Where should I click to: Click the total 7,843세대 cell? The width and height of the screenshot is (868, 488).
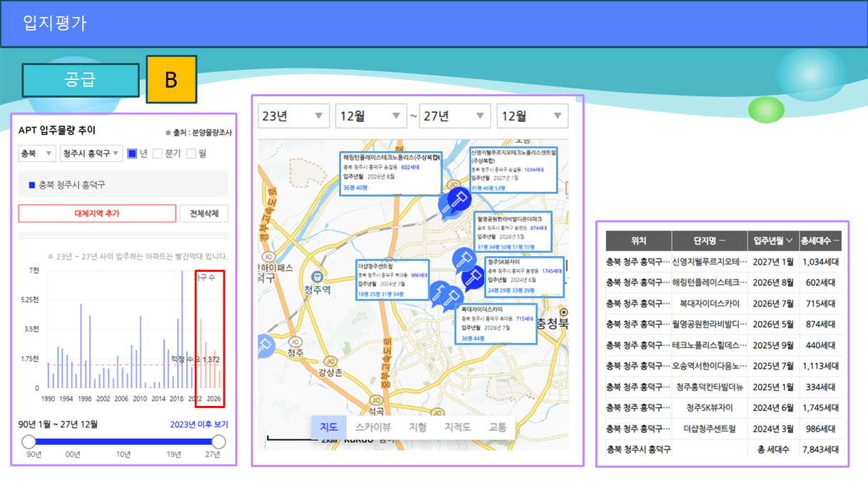(819, 449)
